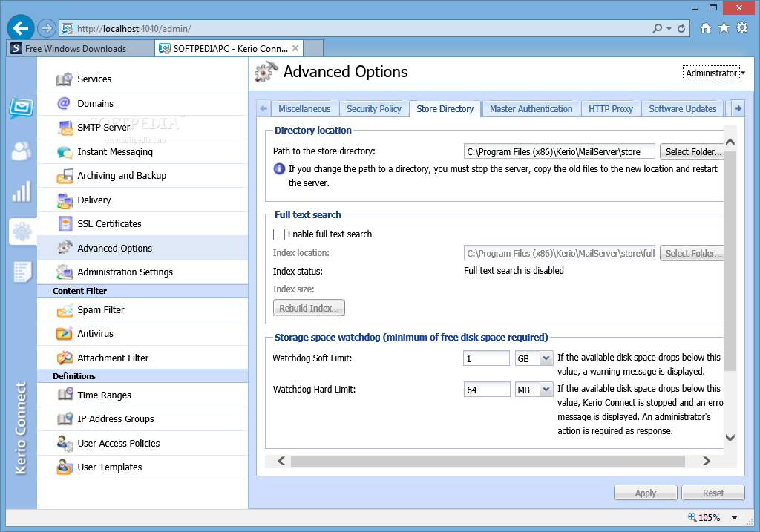The image size is (760, 532).
Task: Click the store directory path field
Action: [560, 151]
